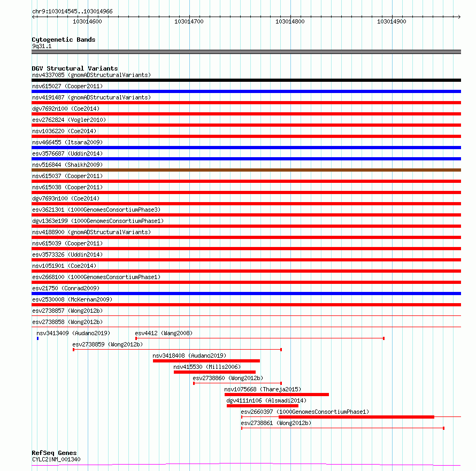Open esv2762824 (Vogler2010) variant
Screen dimensions: 476x471
coord(69,120)
